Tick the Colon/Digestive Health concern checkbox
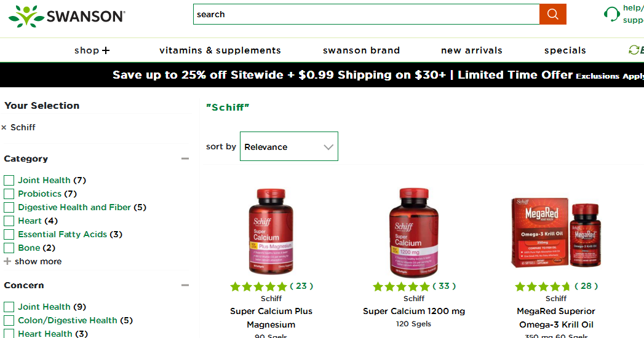The width and height of the screenshot is (644, 338). [9, 320]
